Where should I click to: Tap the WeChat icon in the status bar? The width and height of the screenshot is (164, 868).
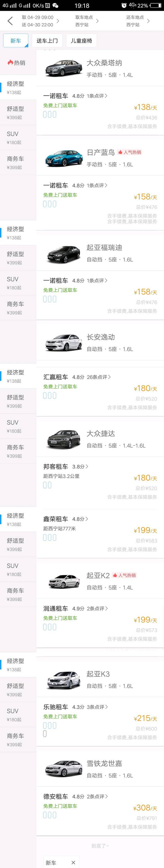click(56, 5)
